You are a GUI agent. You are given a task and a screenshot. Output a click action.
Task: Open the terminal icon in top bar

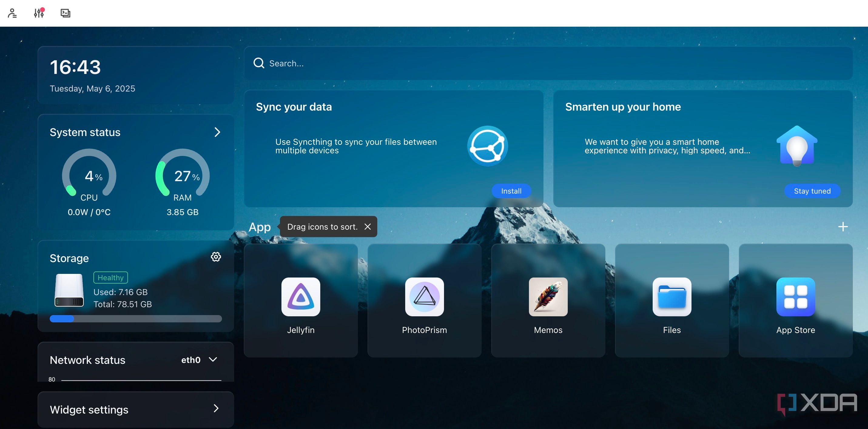point(66,13)
